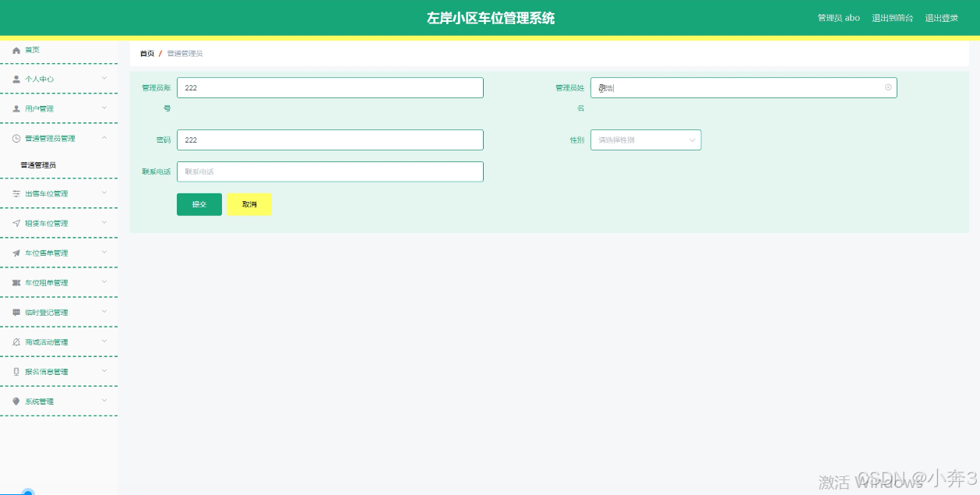The image size is (980, 495).
Task: Open the 报名信息管理 menu item
Action: [47, 371]
